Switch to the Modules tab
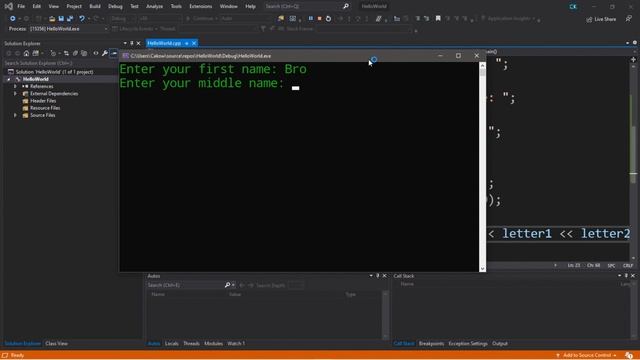Viewport: 640px width, 360px height. [213, 344]
